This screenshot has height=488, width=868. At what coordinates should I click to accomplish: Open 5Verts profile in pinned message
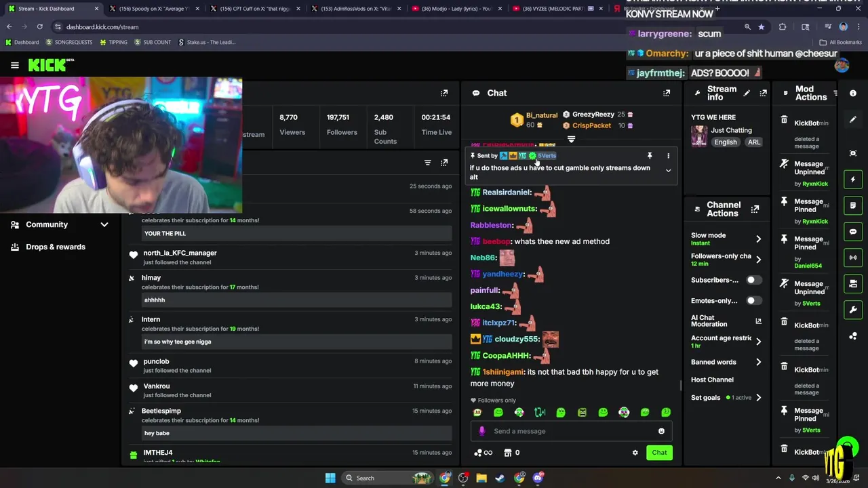coord(547,156)
